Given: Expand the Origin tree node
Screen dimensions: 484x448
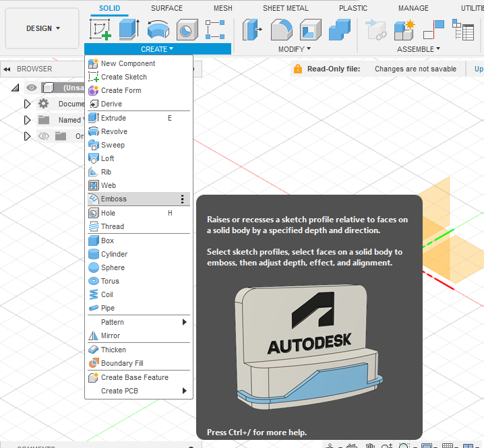Looking at the screenshot, I should pyautogui.click(x=27, y=136).
